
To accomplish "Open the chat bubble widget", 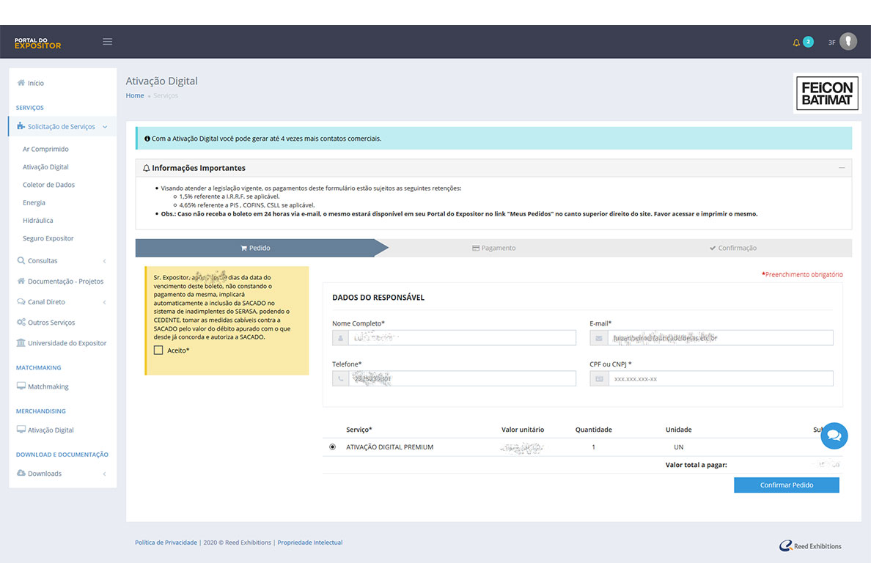I will pos(834,436).
